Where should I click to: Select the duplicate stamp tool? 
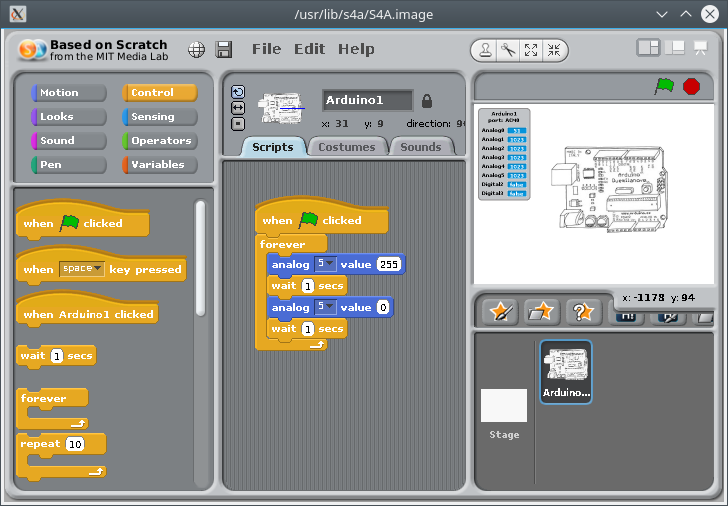pyautogui.click(x=484, y=50)
